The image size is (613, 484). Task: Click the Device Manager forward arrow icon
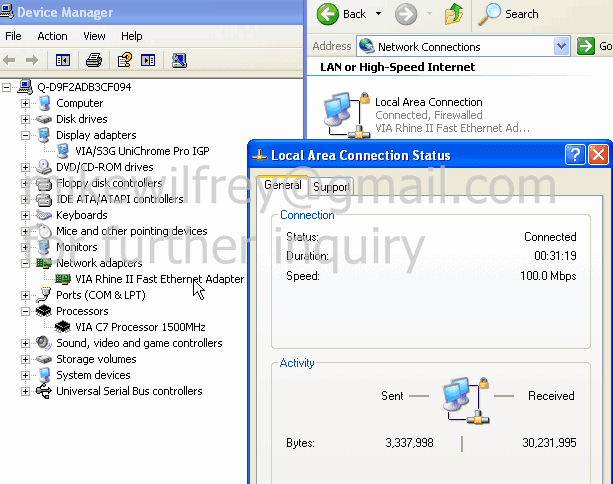point(32,60)
